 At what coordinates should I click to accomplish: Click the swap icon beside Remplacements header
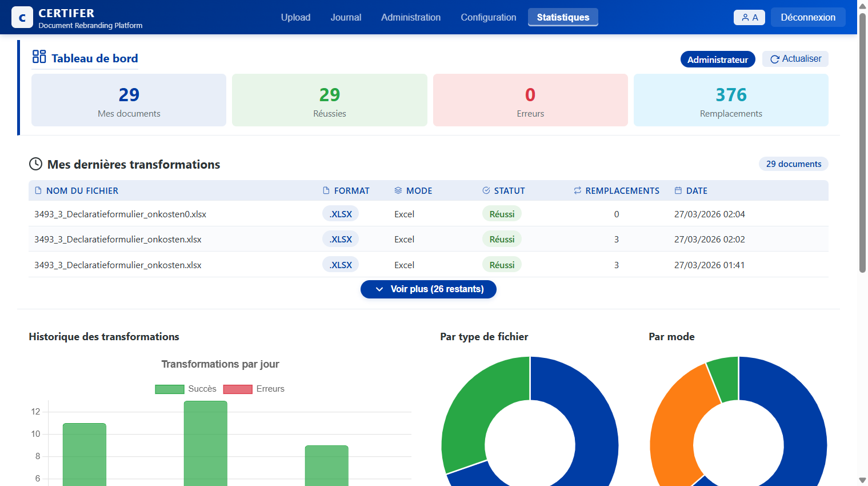pyautogui.click(x=578, y=190)
